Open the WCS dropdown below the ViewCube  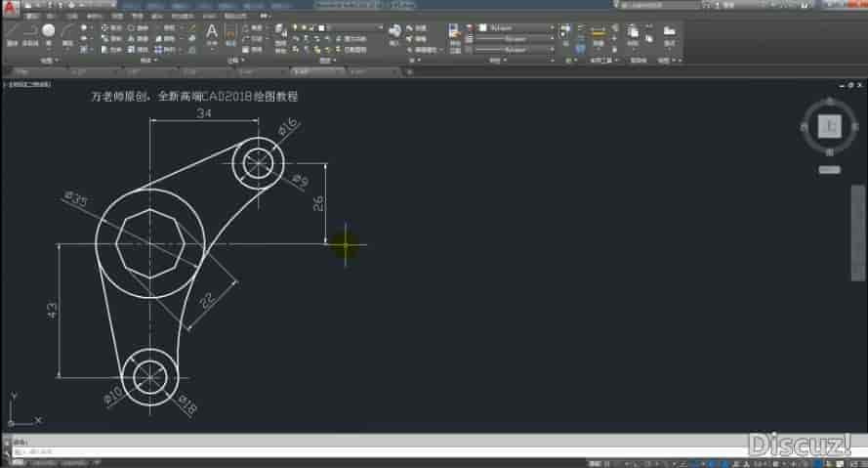click(829, 170)
